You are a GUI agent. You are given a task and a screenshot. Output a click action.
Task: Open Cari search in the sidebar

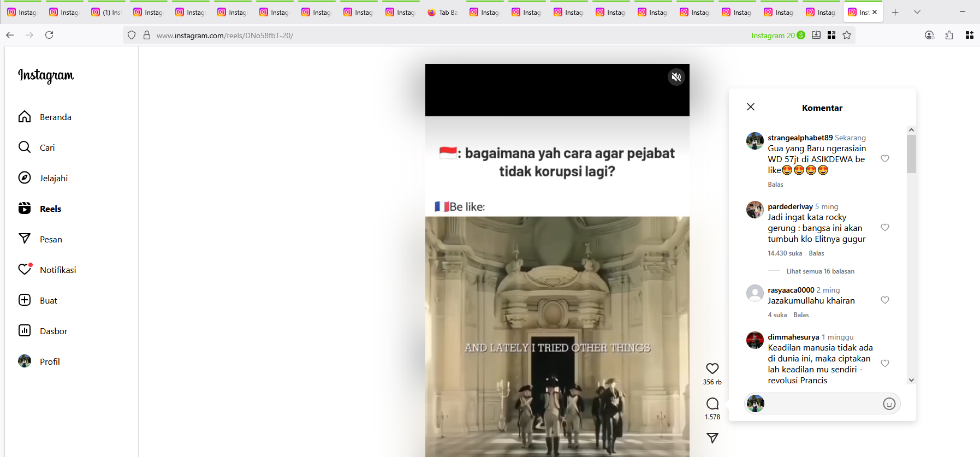click(x=37, y=147)
